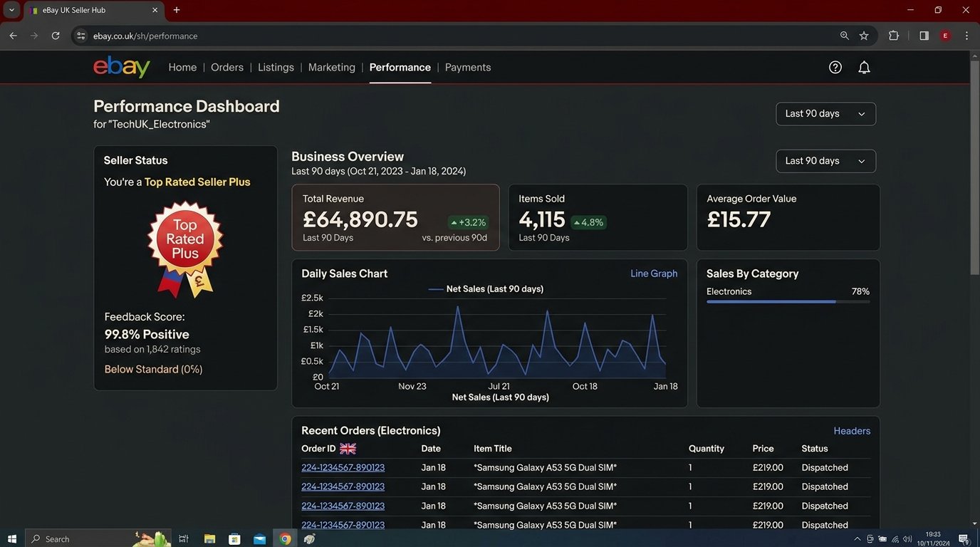The image size is (980, 547).
Task: Click the Average Order Value £15.77
Action: tap(739, 219)
